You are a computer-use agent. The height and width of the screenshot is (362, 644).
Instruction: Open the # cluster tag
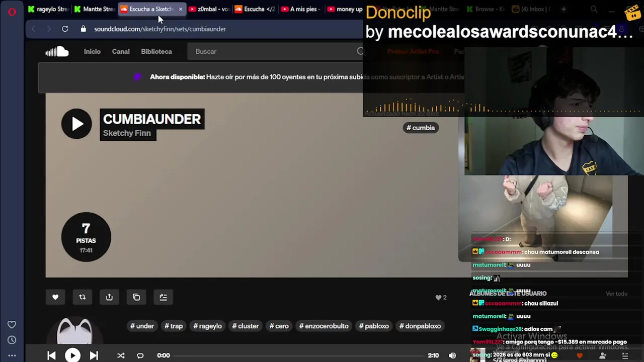click(246, 326)
